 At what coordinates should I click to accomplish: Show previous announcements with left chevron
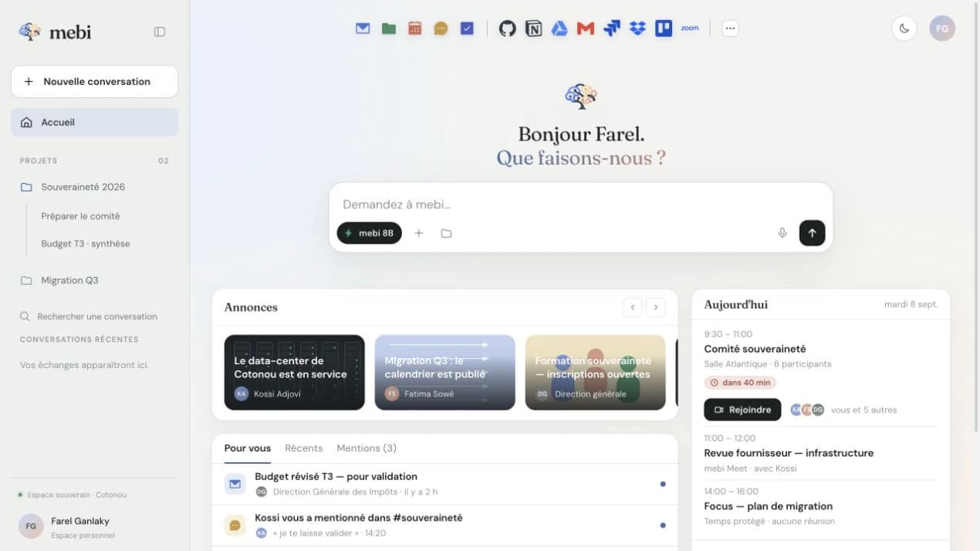[x=633, y=307]
